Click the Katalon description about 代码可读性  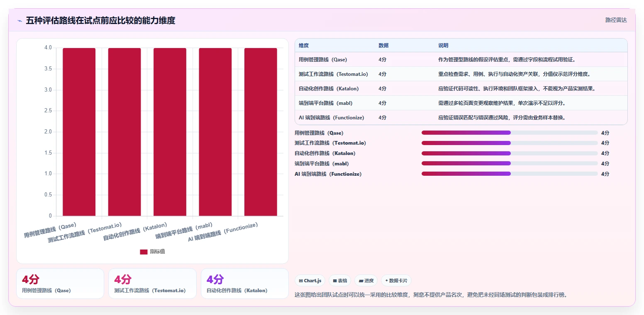[x=517, y=89]
